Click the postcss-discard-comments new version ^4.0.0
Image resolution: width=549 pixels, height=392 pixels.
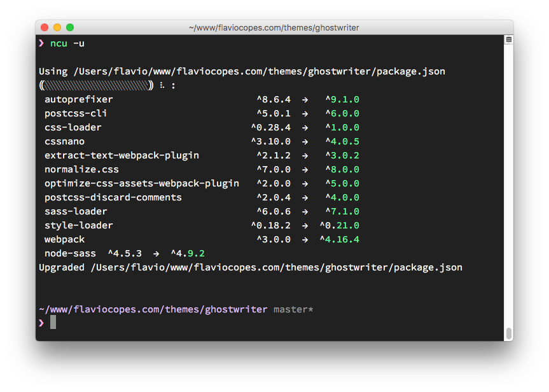coord(342,197)
